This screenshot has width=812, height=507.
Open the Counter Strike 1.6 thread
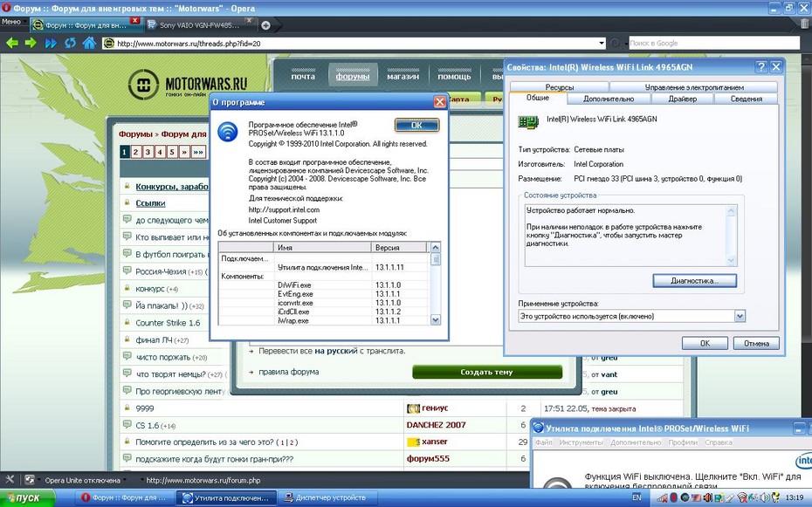(x=168, y=323)
